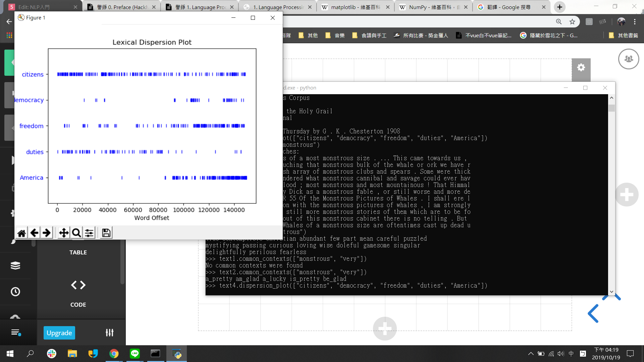Open the Configure subplots sliders icon
This screenshot has height=362, width=644.
(89, 233)
